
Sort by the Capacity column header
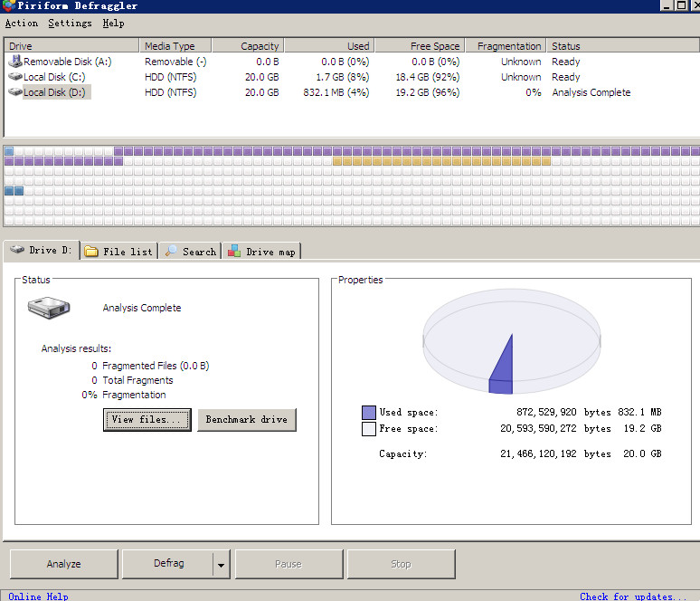coord(248,45)
